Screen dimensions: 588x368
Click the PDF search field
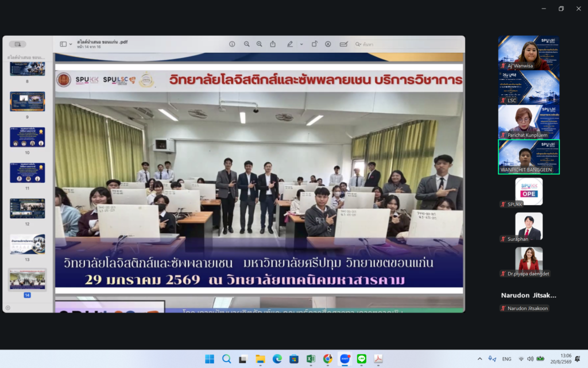click(x=407, y=44)
